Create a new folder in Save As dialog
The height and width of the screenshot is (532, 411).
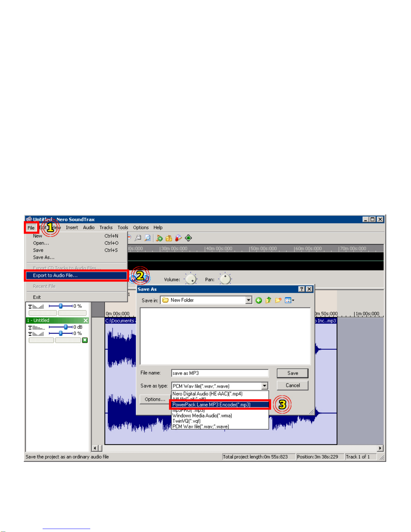278,300
